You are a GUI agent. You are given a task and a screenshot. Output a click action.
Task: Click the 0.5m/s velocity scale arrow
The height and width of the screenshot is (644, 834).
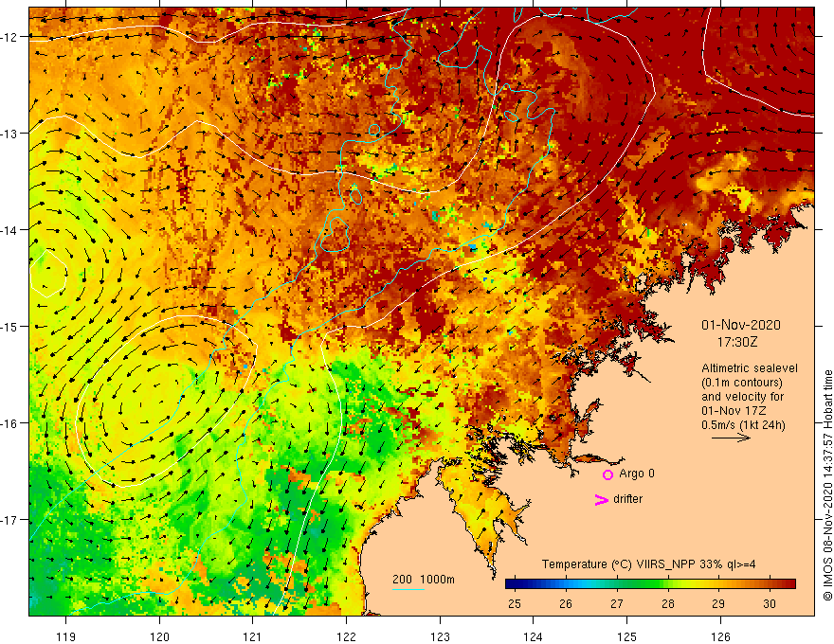tap(731, 438)
